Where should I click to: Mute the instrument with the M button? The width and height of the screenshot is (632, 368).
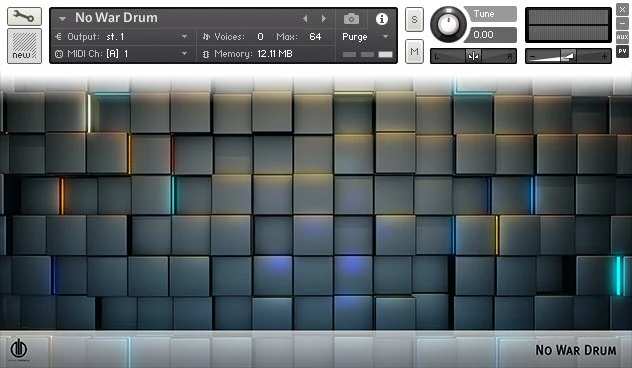[x=414, y=51]
